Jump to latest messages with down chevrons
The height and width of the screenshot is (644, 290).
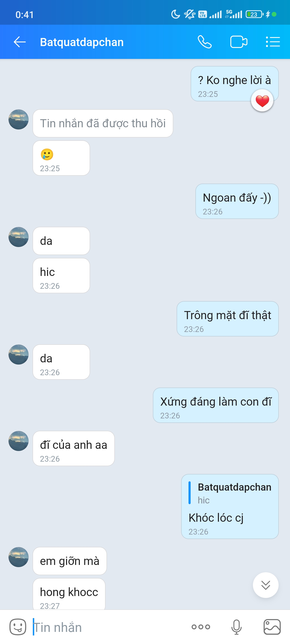coord(266,585)
